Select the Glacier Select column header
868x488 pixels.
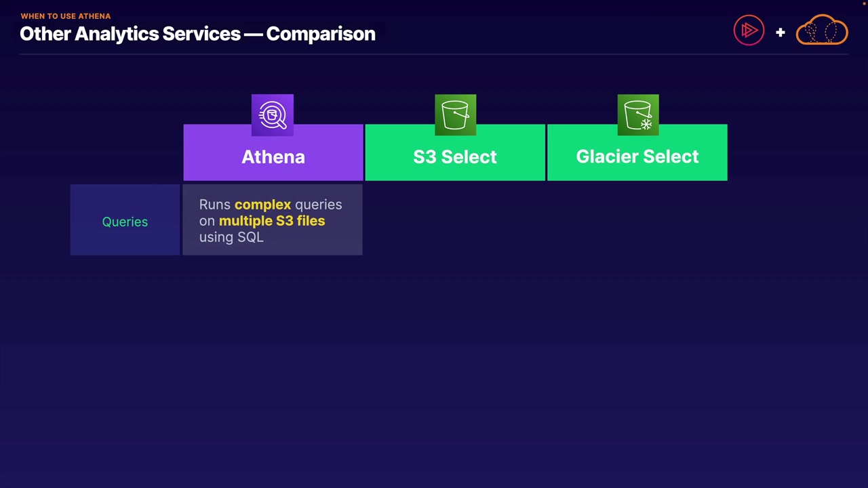[x=637, y=157]
